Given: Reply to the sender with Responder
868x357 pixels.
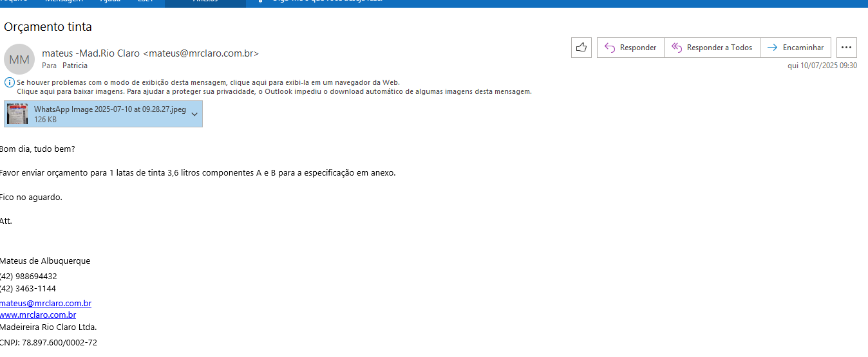Looking at the screenshot, I should point(630,48).
